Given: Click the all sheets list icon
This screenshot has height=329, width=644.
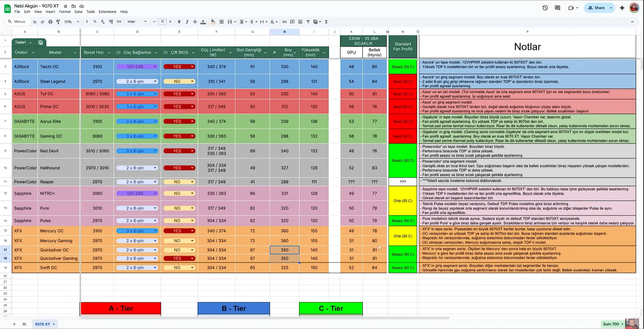Looking at the screenshot, I should point(24,324).
